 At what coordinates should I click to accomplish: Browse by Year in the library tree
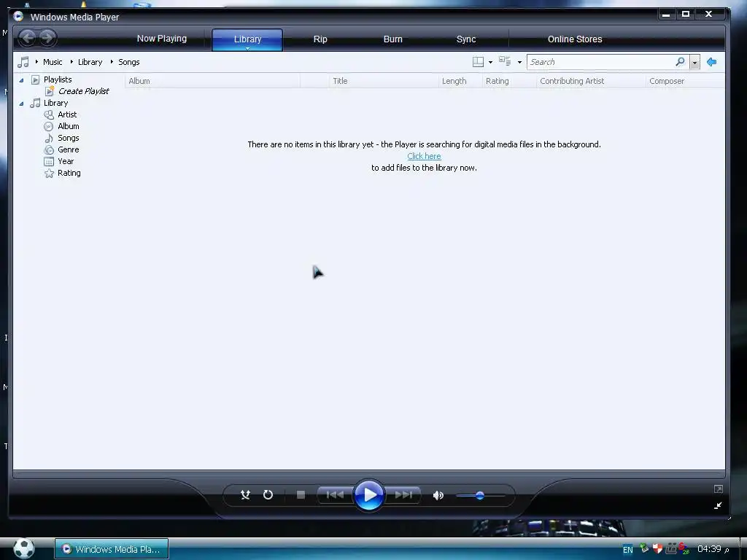click(x=66, y=161)
